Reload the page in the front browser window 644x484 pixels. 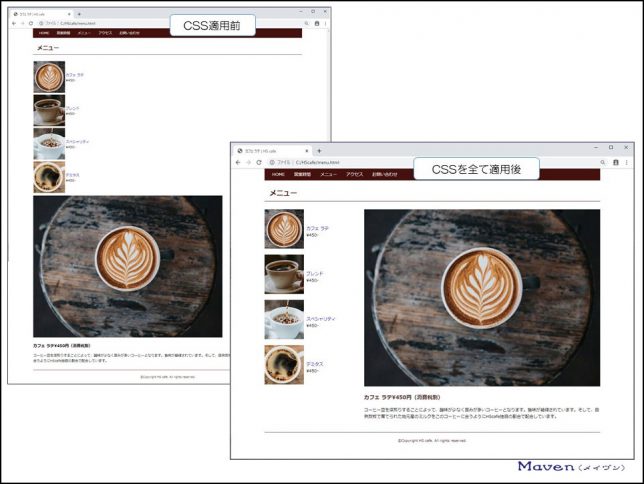coord(259,162)
